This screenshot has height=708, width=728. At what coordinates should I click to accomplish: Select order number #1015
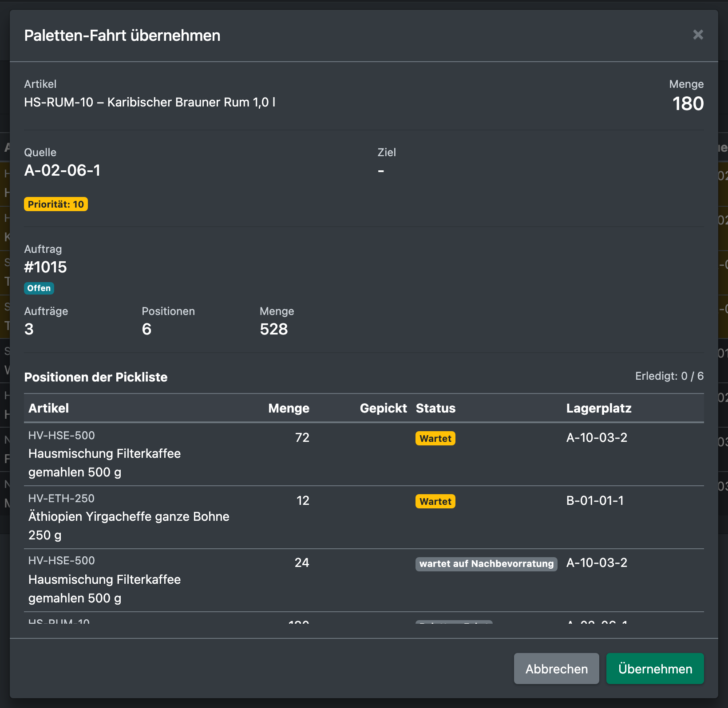coord(45,267)
